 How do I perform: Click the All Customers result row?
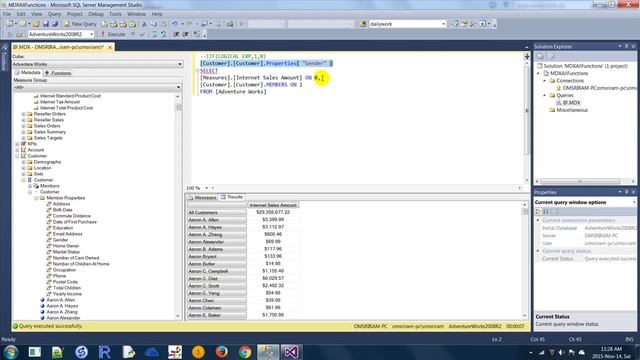(x=217, y=213)
